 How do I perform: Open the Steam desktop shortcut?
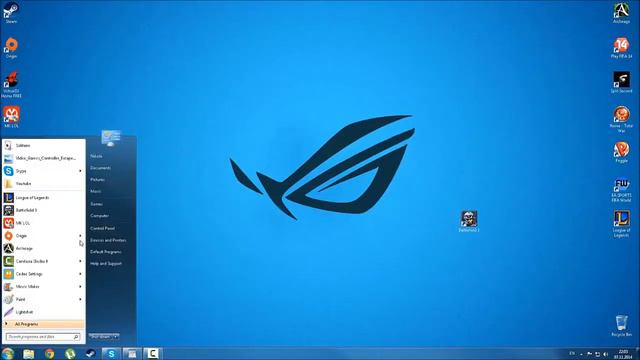point(11,12)
